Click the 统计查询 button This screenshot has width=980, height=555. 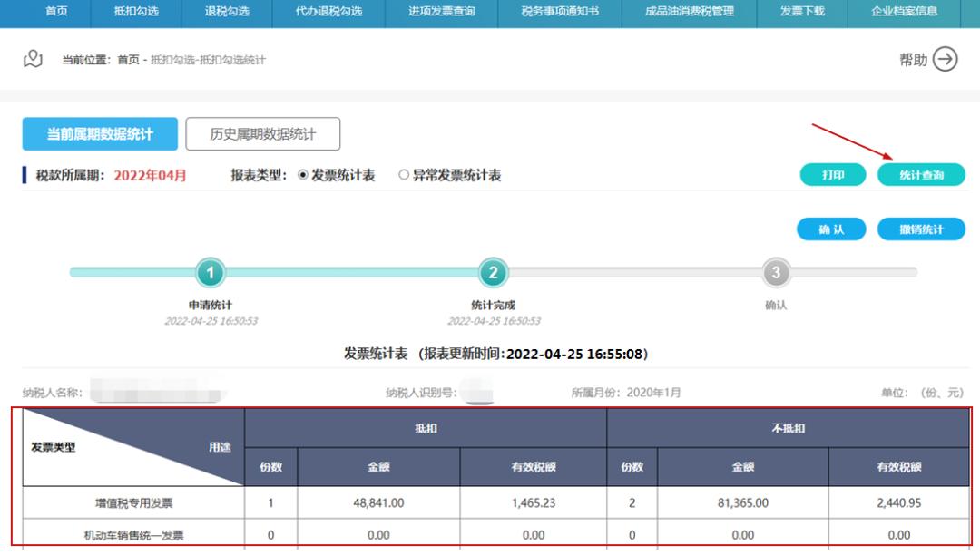pos(924,174)
